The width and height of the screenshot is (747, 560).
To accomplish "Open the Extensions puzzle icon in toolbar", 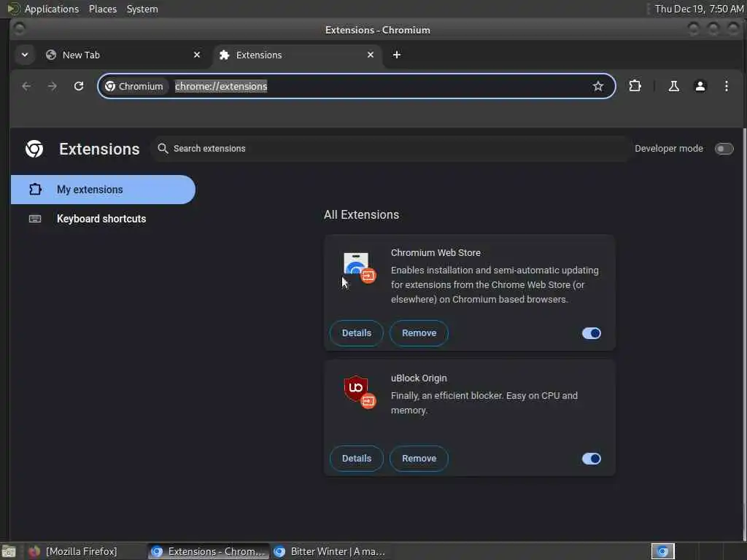I will point(635,86).
